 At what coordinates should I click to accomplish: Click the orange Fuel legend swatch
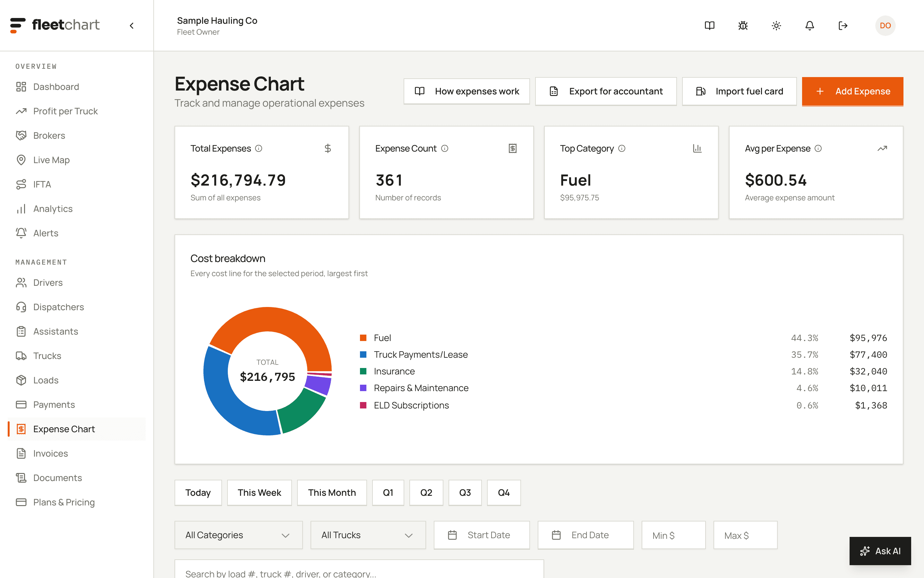(363, 338)
